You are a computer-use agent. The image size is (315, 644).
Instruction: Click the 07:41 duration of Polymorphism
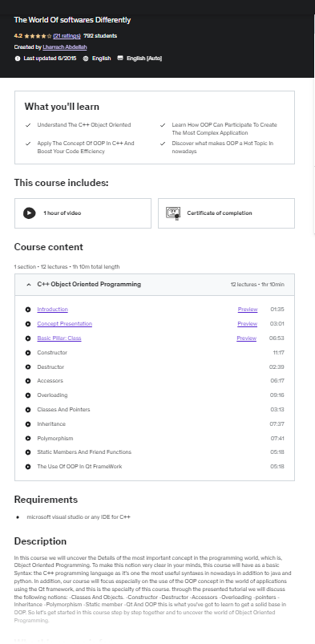click(x=277, y=438)
